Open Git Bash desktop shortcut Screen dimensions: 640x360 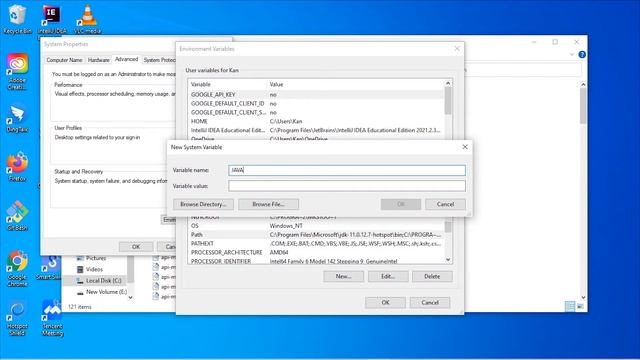click(x=17, y=216)
